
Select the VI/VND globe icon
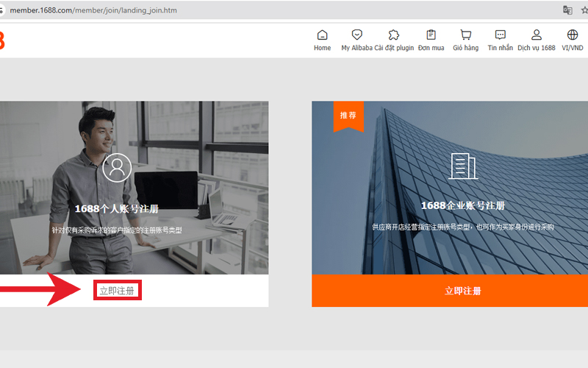(573, 35)
